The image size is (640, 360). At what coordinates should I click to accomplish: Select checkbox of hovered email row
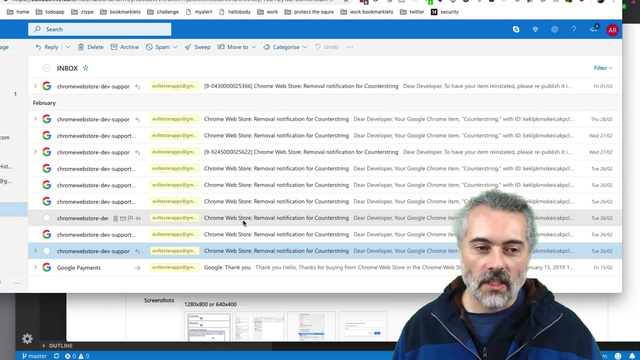click(47, 218)
